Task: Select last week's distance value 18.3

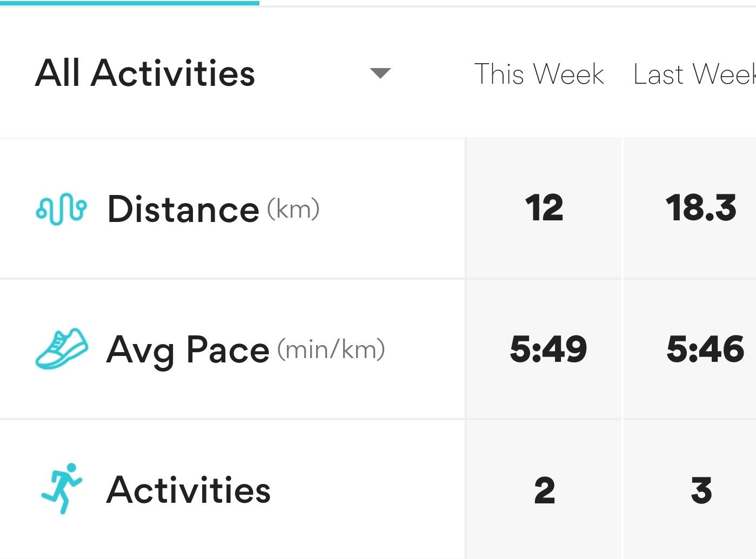Action: pyautogui.click(x=701, y=208)
